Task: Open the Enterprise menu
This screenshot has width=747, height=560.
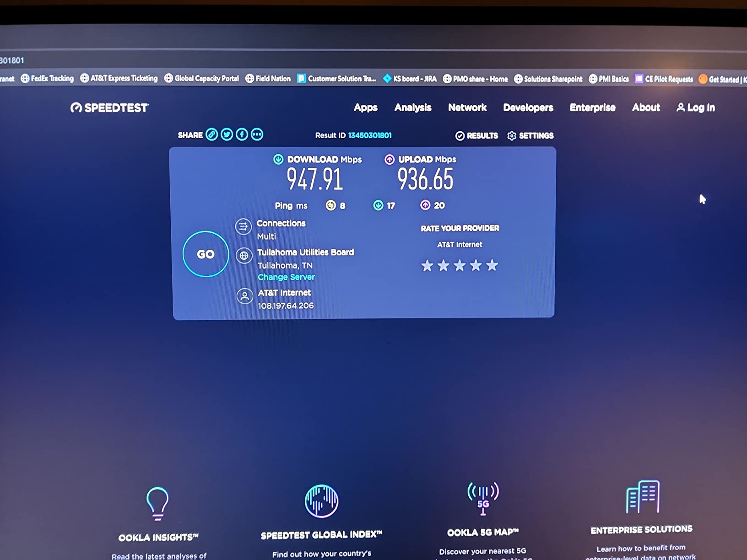Action: (593, 108)
